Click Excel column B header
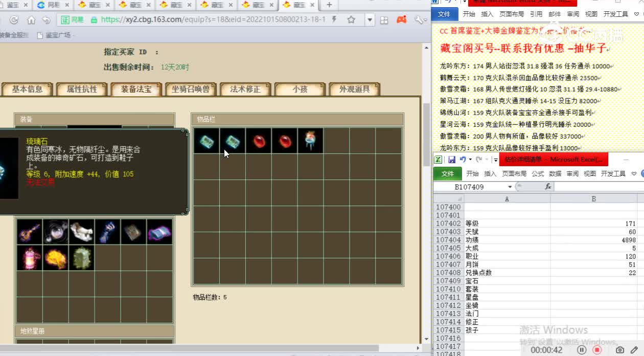 pos(594,199)
